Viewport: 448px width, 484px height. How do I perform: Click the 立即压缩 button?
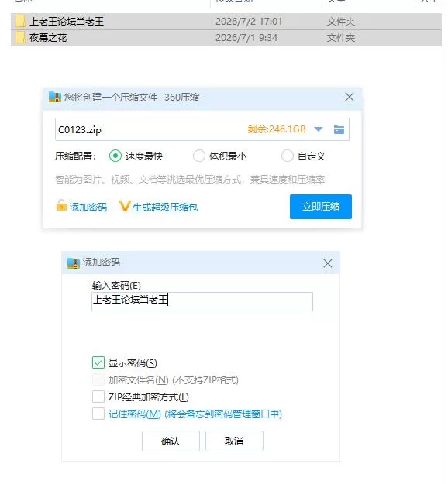[321, 207]
